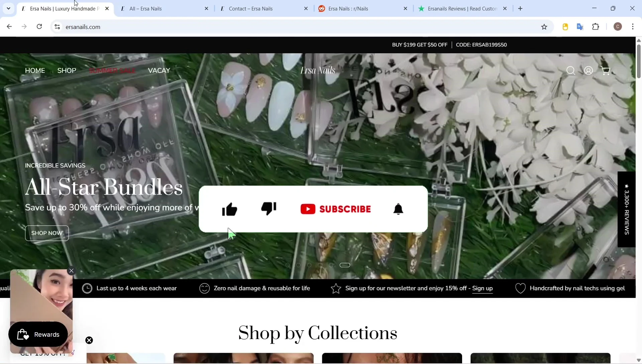Open a new tab with plus
Viewport: 642px width, 364px height.
pos(520,9)
